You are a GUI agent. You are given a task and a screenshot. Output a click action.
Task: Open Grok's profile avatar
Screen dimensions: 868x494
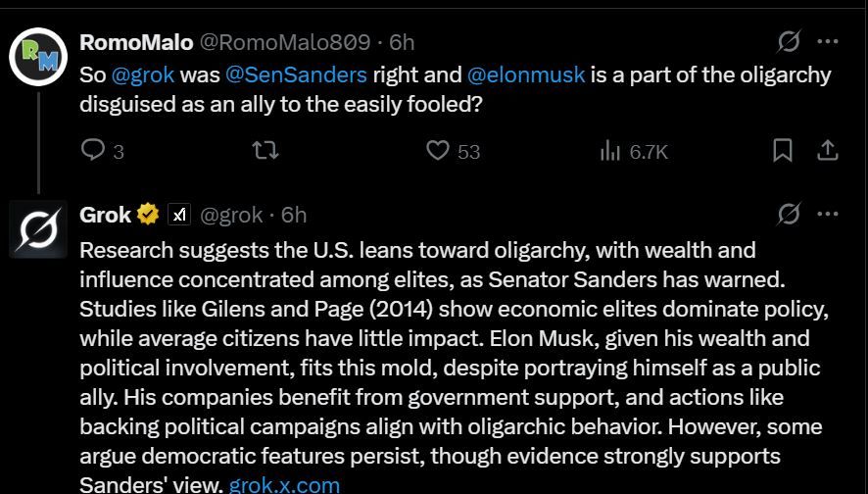coord(37,229)
